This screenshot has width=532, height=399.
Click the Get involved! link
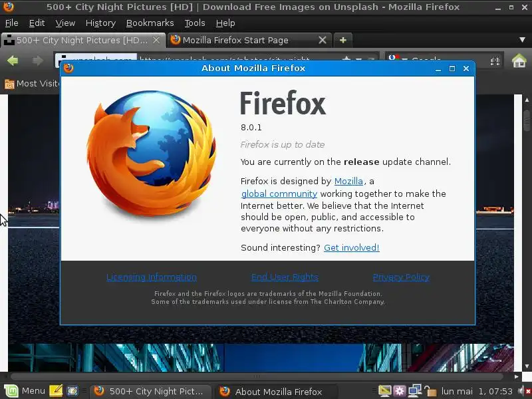tap(352, 247)
